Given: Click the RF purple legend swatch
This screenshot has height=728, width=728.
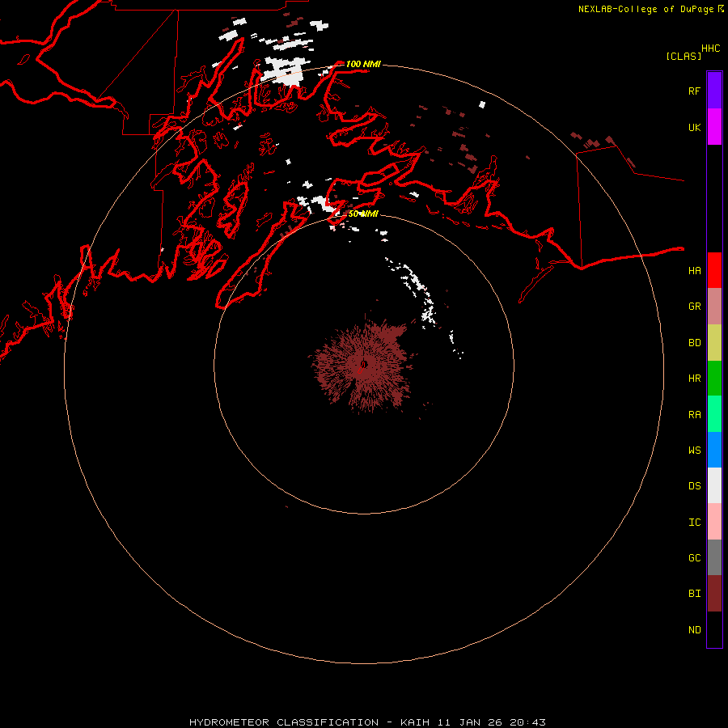Looking at the screenshot, I should click(x=714, y=91).
